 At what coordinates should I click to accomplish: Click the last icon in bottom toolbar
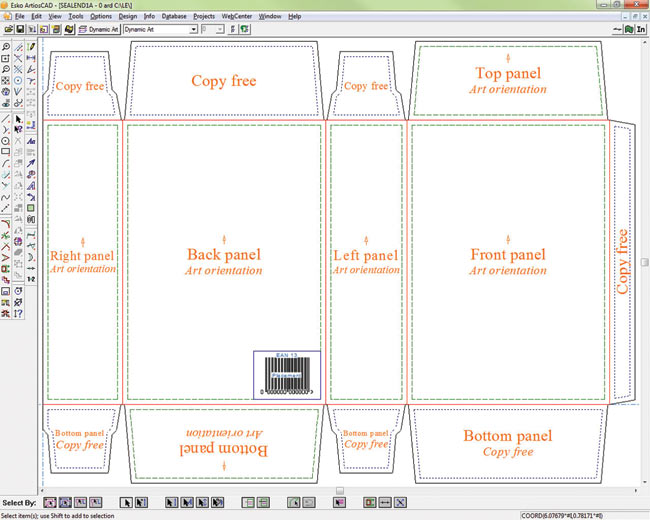pos(400,501)
